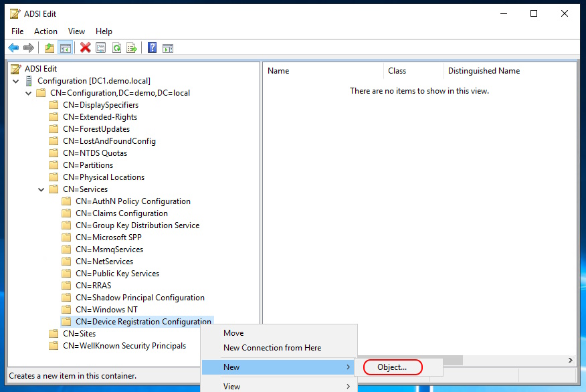Open the File menu
The height and width of the screenshot is (392, 586).
(17, 31)
